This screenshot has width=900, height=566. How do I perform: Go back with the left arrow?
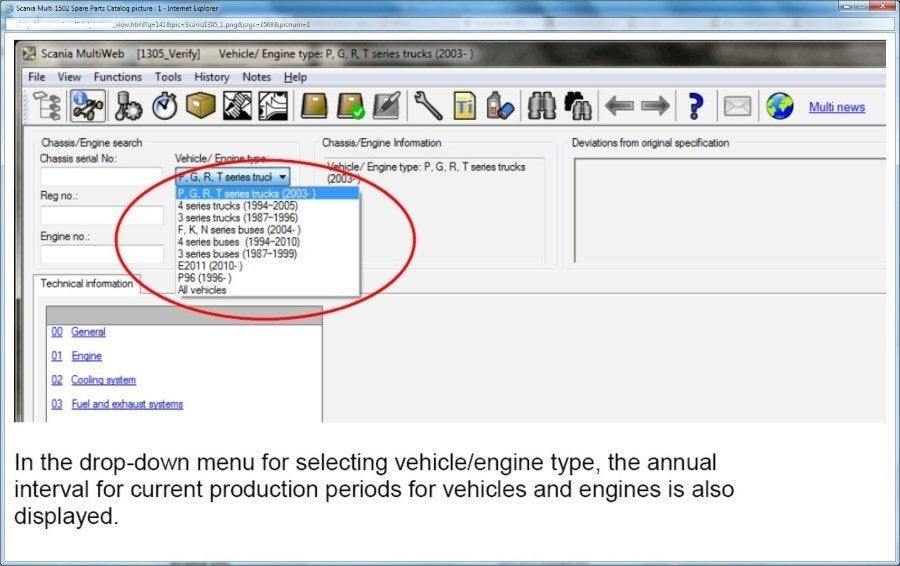619,106
